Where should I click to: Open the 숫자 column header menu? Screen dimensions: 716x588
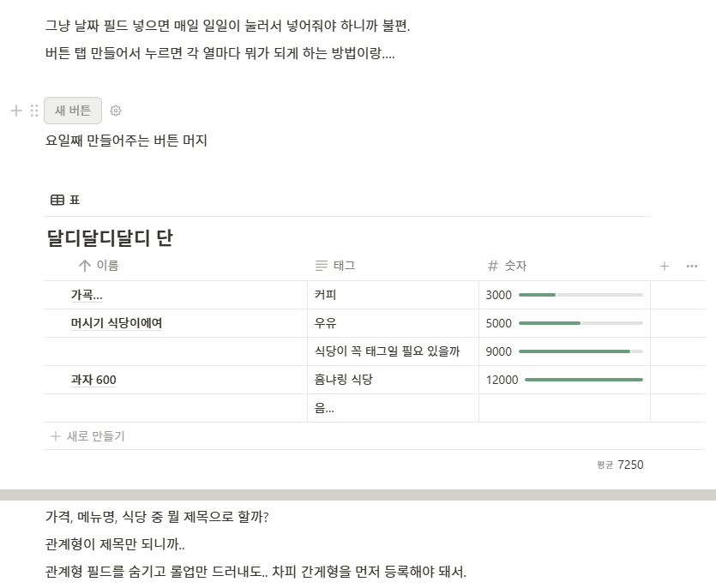(564, 266)
